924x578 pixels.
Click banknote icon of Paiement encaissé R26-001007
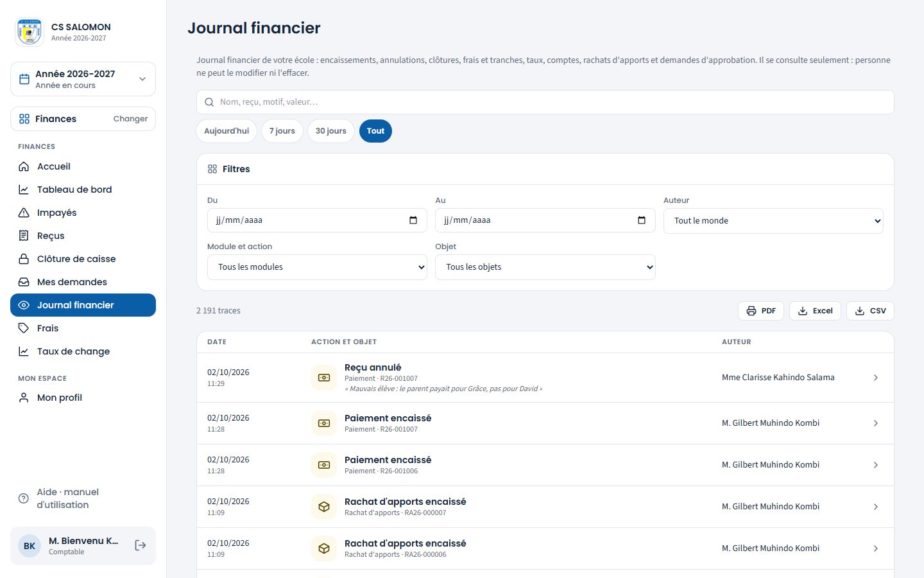click(324, 423)
